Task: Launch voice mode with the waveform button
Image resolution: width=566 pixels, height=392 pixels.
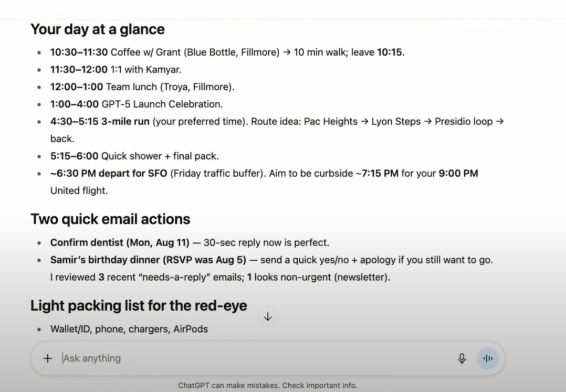Action: (x=488, y=358)
